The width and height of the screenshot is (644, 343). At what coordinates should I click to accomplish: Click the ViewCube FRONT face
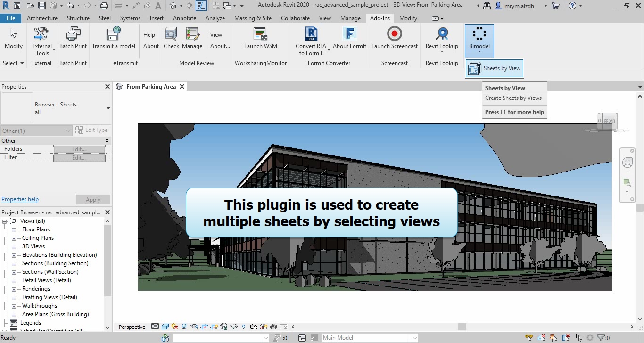[609, 121]
